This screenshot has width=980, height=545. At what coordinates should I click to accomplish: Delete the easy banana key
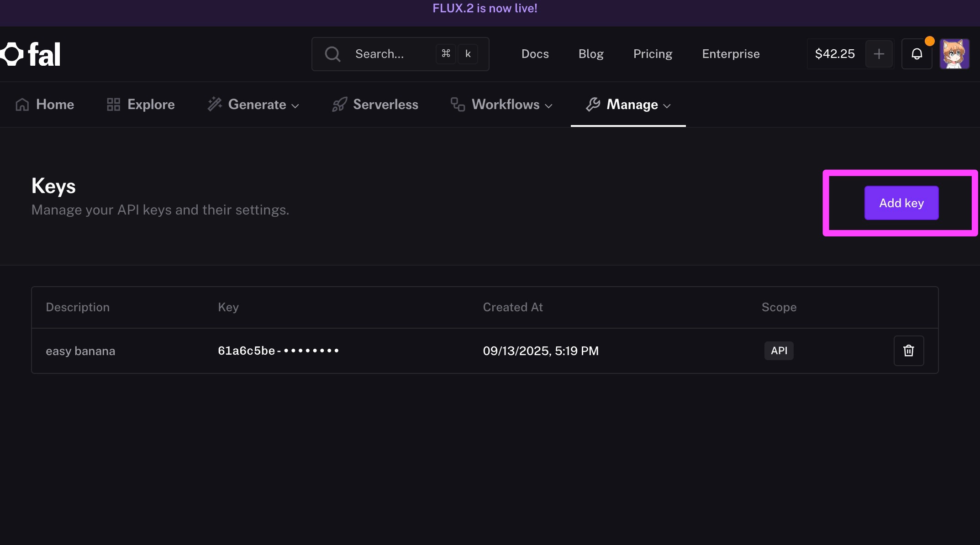(908, 351)
